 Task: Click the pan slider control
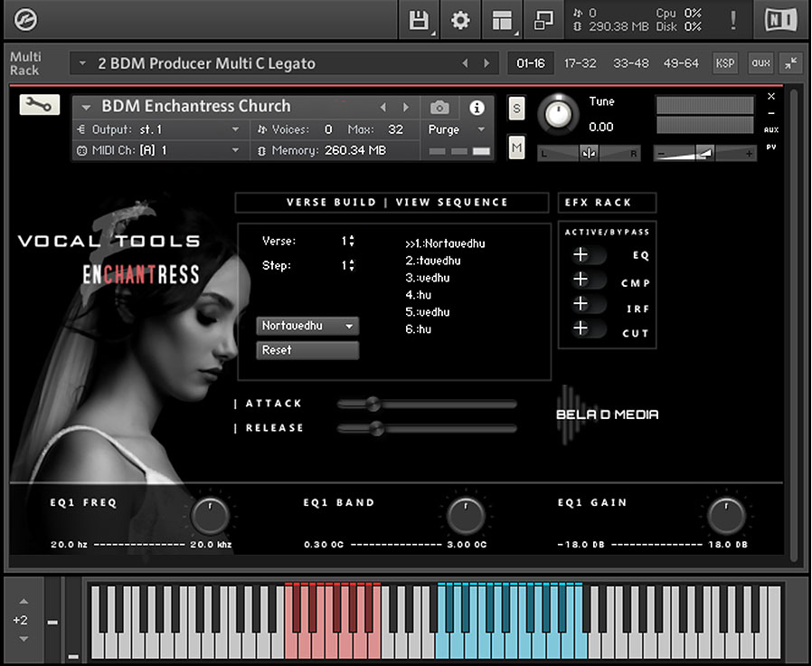point(589,154)
